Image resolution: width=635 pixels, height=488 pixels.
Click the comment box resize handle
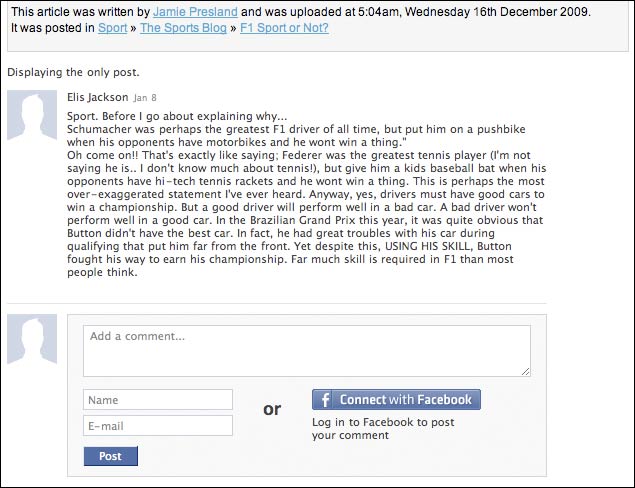coord(526,371)
